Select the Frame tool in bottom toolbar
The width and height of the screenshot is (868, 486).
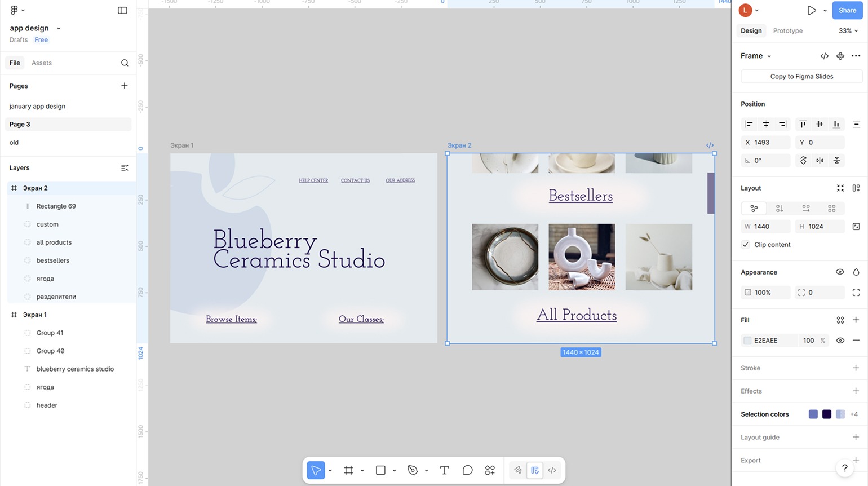[348, 470]
